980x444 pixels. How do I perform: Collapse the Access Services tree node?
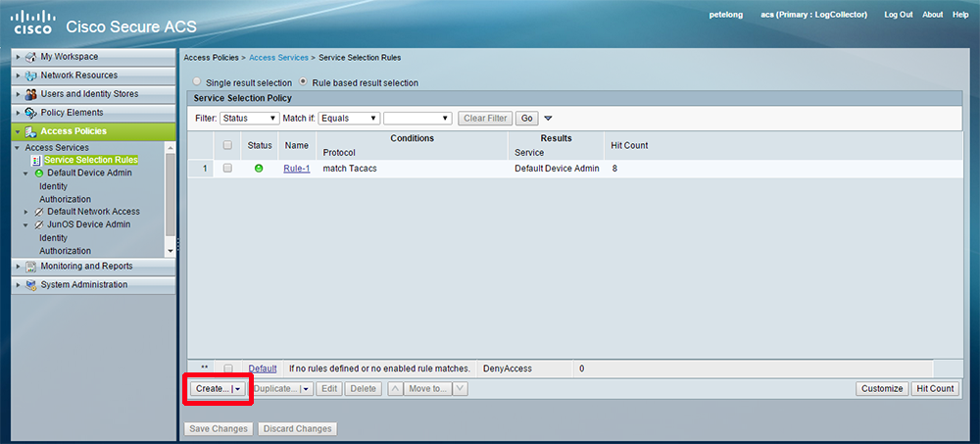tap(18, 148)
